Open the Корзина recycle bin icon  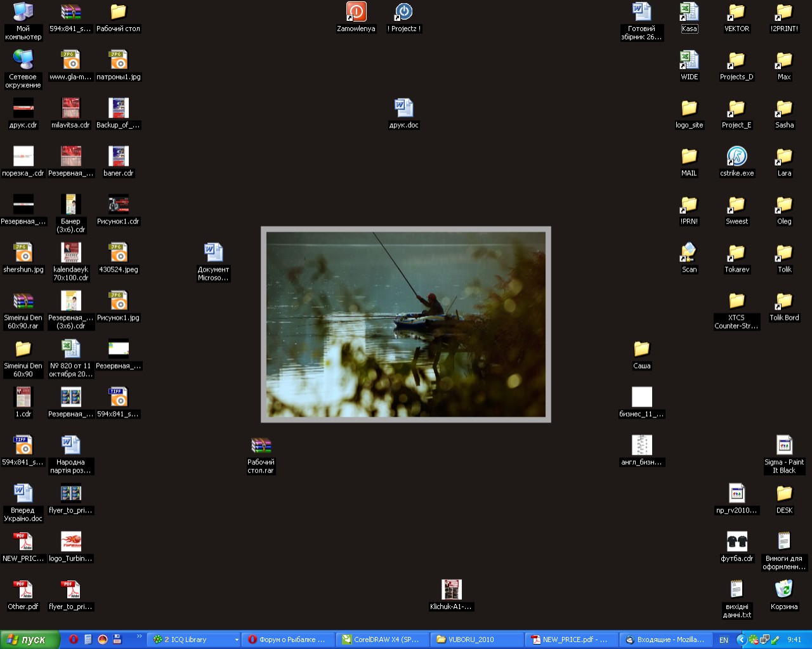784,590
